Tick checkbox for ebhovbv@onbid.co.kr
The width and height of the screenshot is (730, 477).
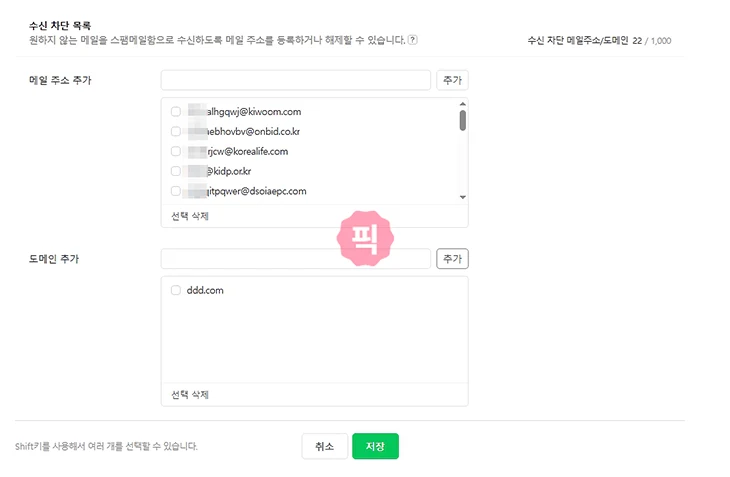pos(176,132)
